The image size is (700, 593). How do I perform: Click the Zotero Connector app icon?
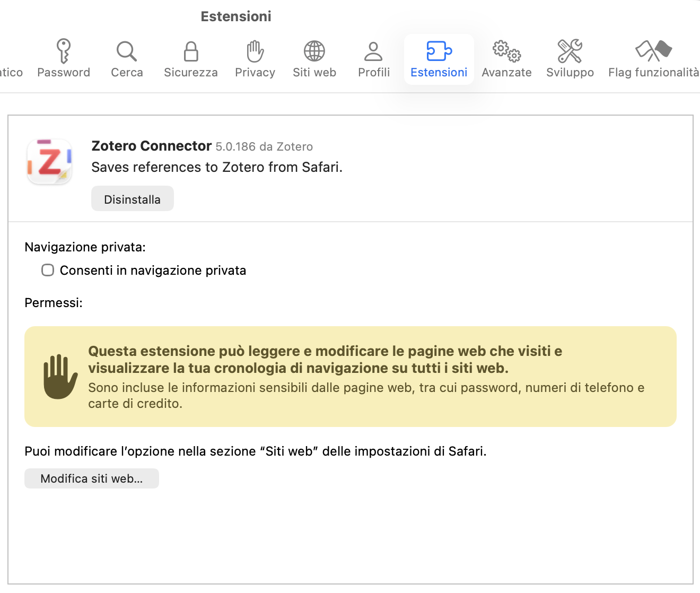[x=49, y=162]
